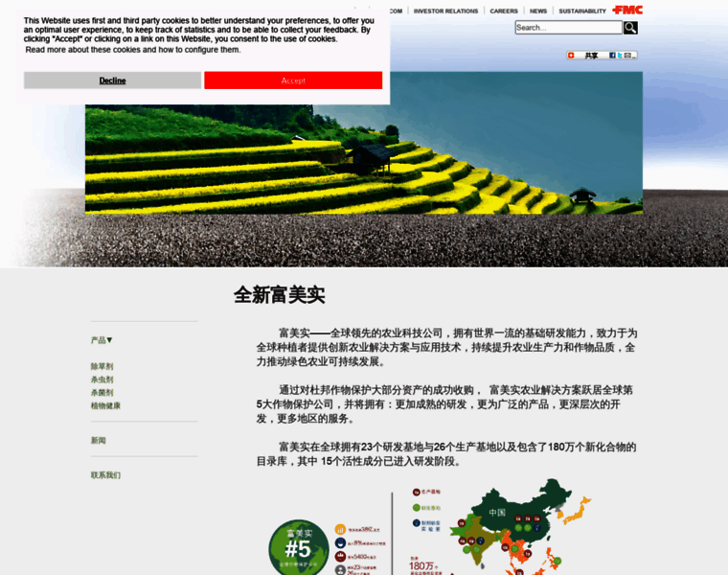Viewport: 728px width, 575px height.
Task: Click the terraced rice field banner image
Action: point(364,143)
